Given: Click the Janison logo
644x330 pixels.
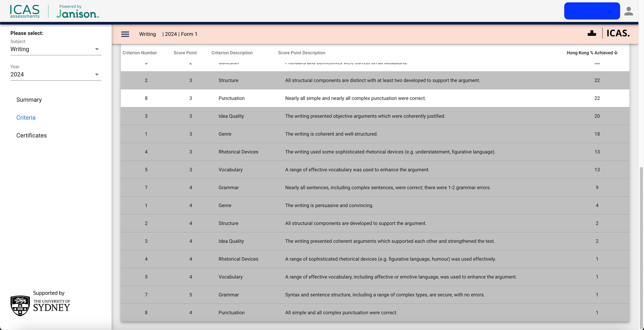Looking at the screenshot, I should [77, 12].
